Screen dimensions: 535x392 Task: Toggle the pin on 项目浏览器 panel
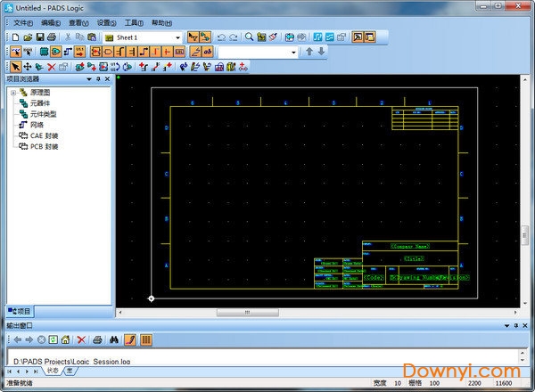click(98, 79)
